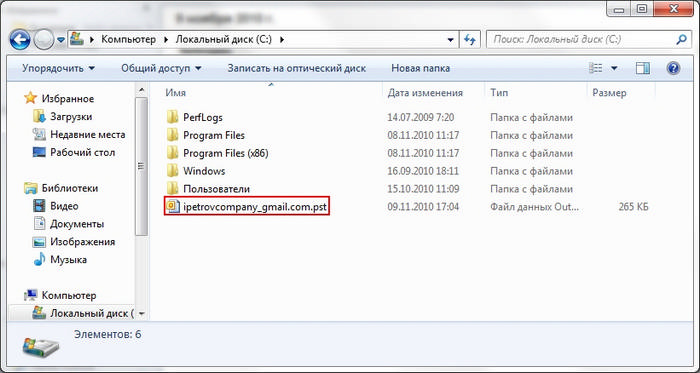The width and height of the screenshot is (700, 373).
Task: Click date 14.07.2009 7:20 of PerfLogs
Action: click(421, 118)
